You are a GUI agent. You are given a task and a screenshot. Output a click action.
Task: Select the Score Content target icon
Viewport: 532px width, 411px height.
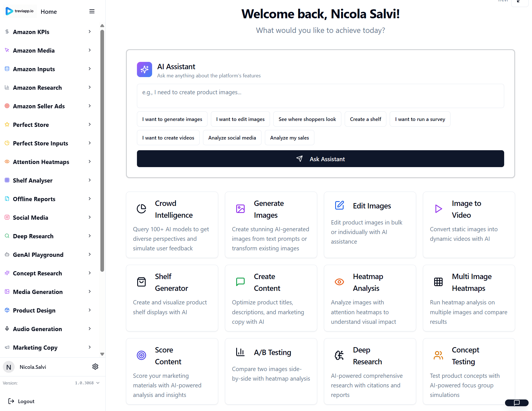[x=141, y=355]
